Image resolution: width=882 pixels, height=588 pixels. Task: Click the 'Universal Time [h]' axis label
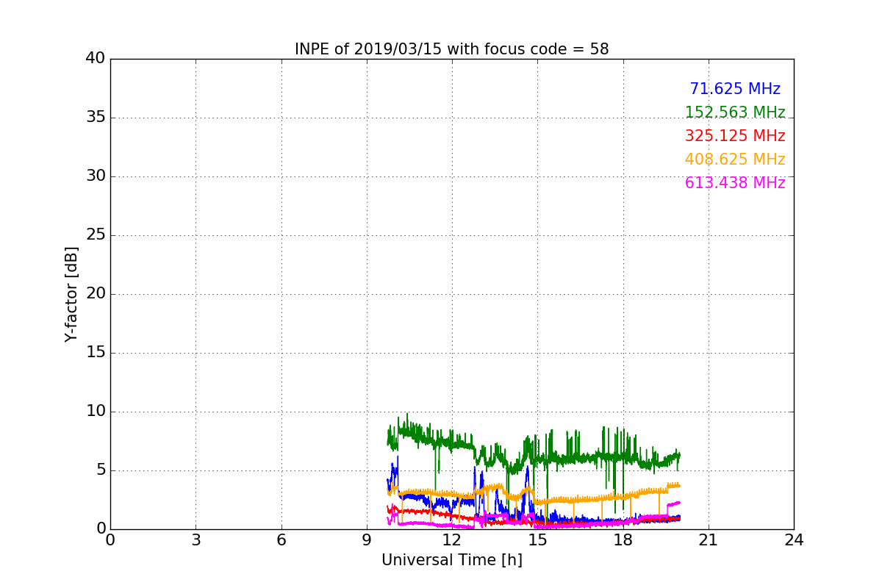pos(452,560)
